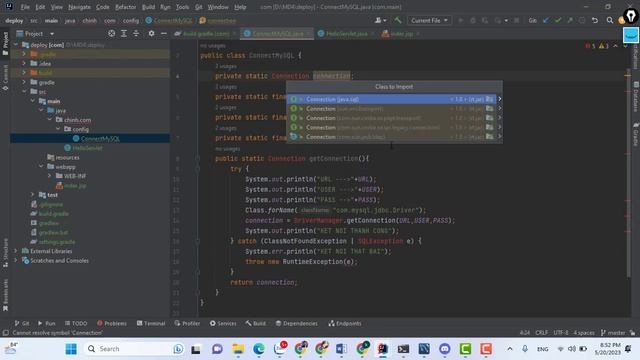Select the resources folder in tree
This screenshot has width=640, height=360.
click(67, 157)
